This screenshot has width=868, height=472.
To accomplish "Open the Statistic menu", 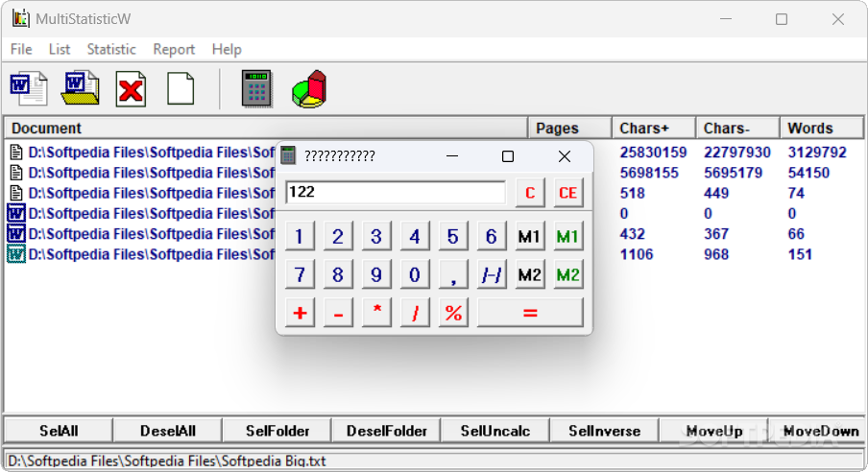I will [x=111, y=49].
